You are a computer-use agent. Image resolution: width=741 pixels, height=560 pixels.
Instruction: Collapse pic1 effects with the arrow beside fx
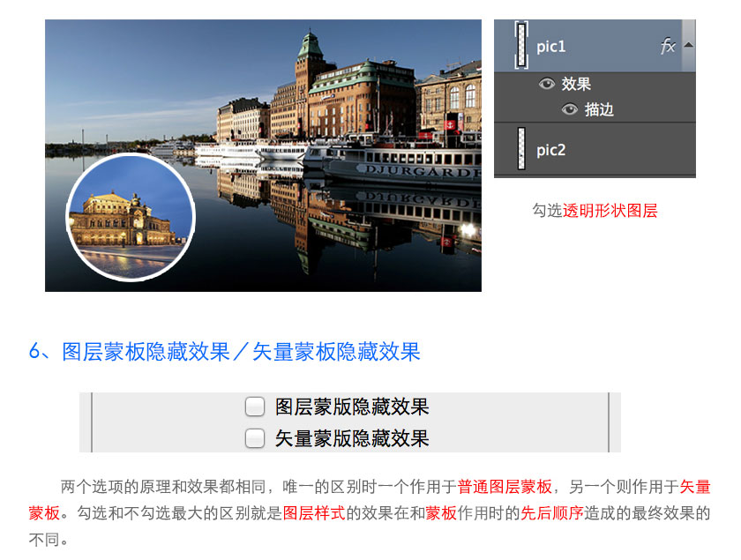pos(688,45)
